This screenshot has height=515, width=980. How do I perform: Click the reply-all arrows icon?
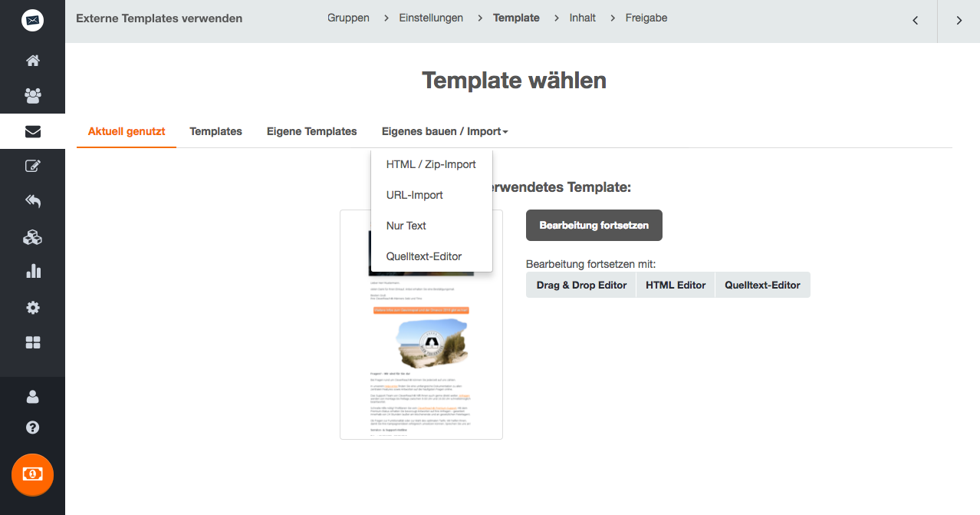click(x=32, y=201)
